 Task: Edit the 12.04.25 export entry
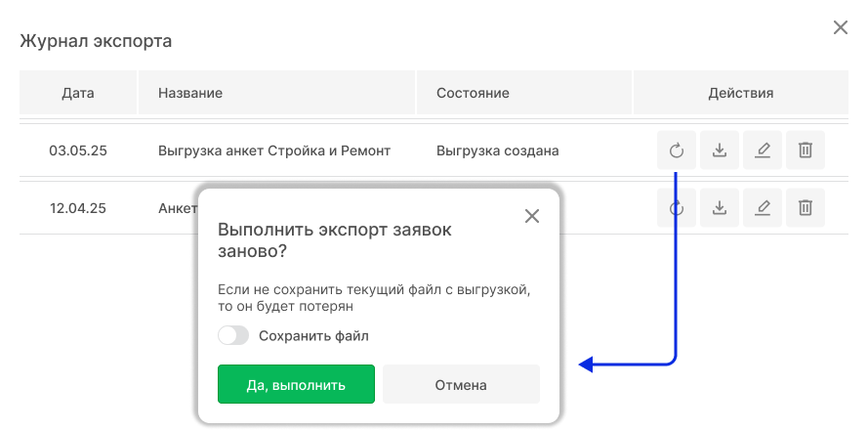pyautogui.click(x=763, y=207)
